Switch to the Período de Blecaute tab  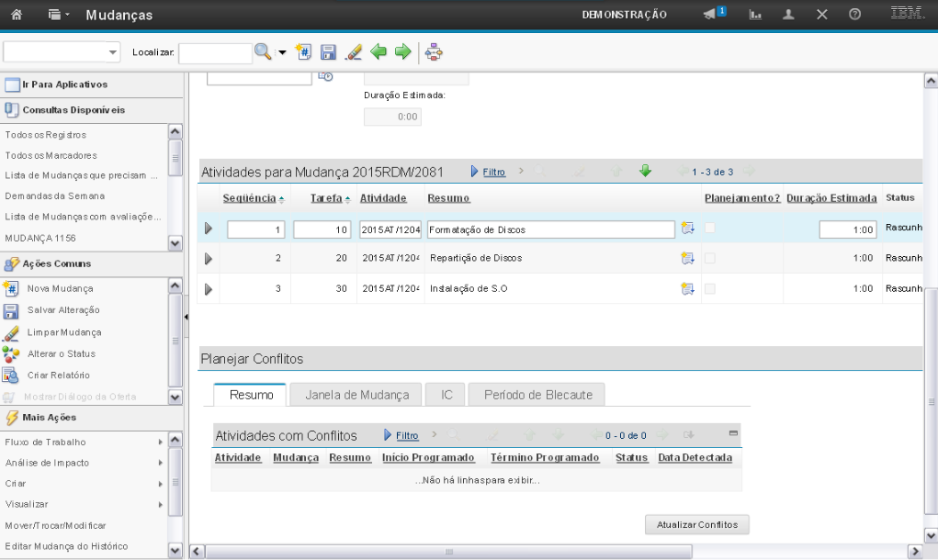coord(537,395)
